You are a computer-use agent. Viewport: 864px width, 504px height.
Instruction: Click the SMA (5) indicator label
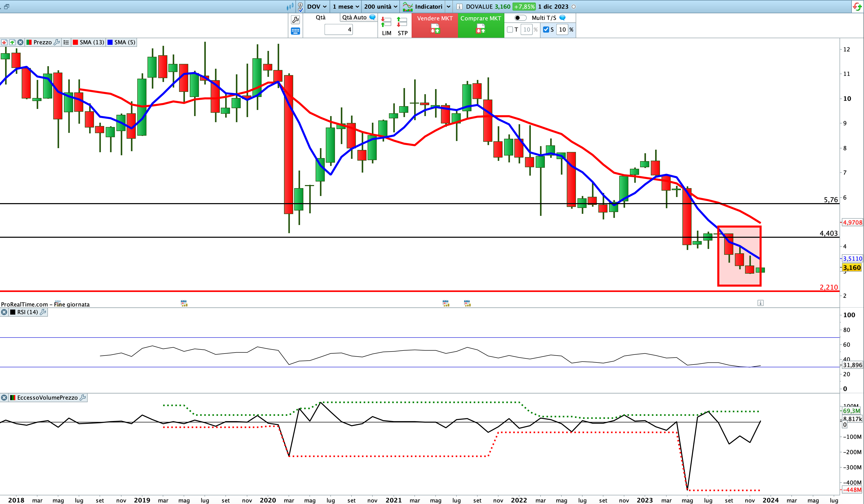tap(125, 42)
